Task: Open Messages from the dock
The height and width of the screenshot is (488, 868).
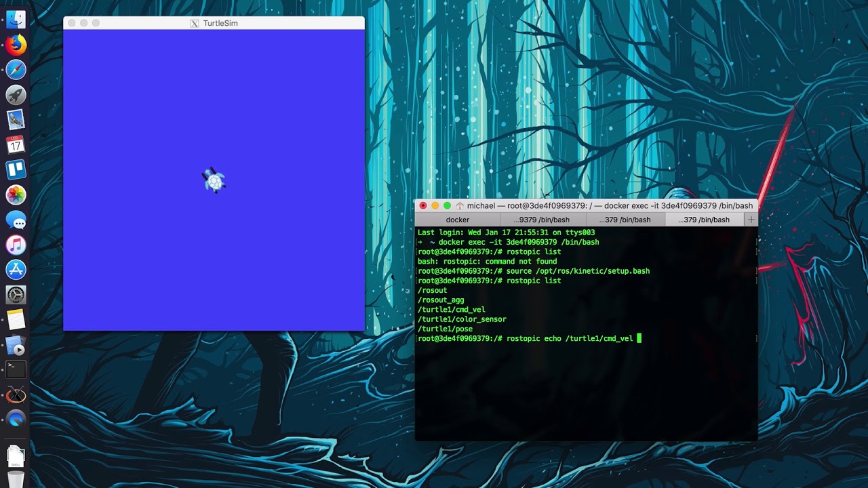Action: point(16,220)
